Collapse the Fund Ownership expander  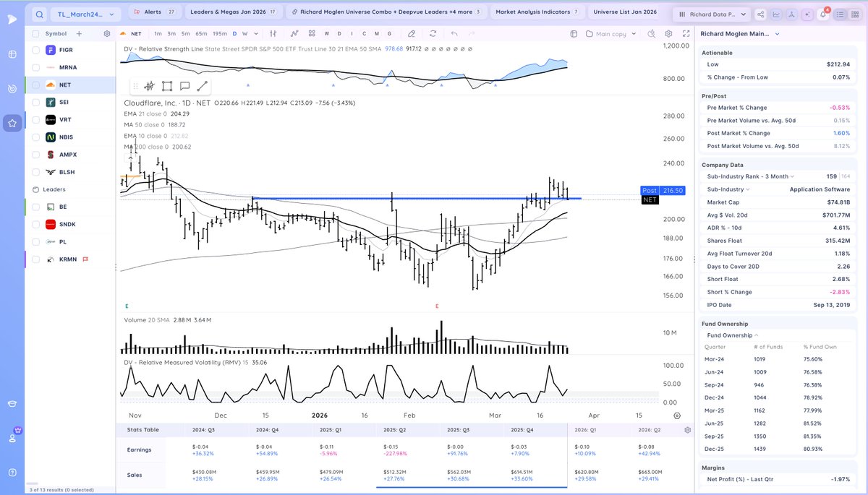pos(732,335)
